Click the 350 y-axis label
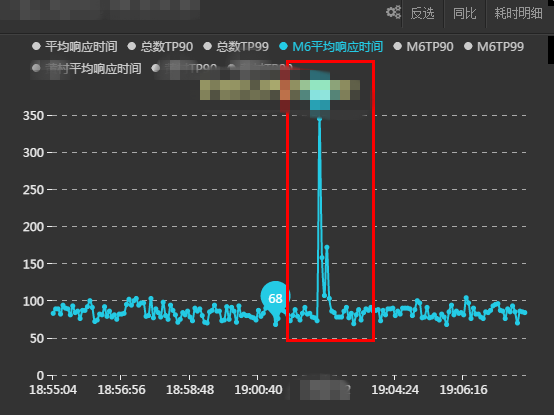The height and width of the screenshot is (415, 554). point(33,115)
